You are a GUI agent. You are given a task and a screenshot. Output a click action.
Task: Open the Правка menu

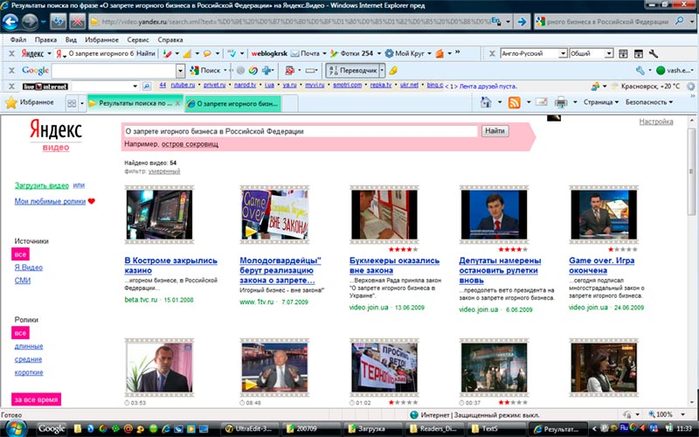click(45, 40)
